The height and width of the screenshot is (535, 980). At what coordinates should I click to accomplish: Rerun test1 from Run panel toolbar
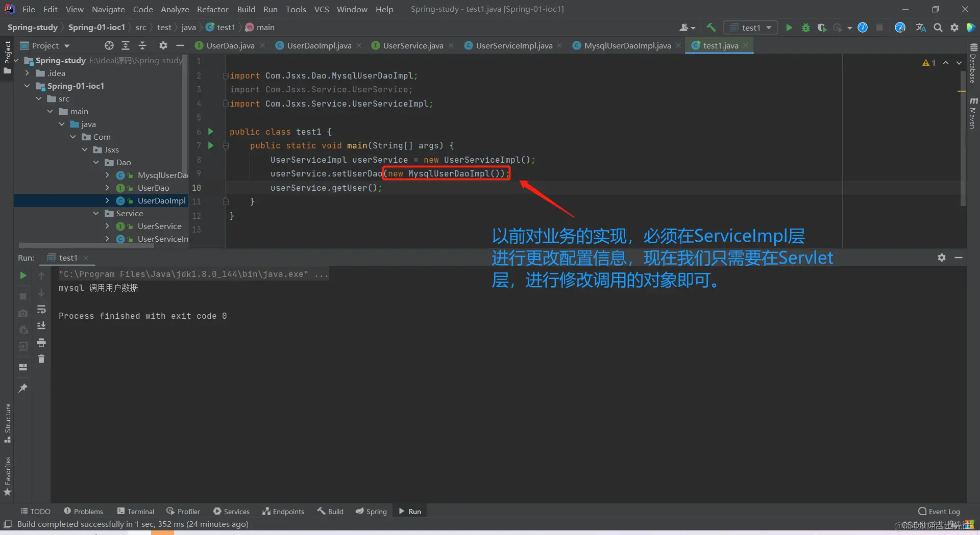point(23,275)
